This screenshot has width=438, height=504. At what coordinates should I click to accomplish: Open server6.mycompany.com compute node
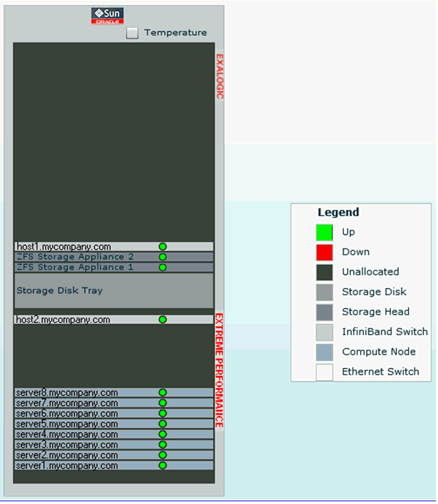tap(114, 413)
